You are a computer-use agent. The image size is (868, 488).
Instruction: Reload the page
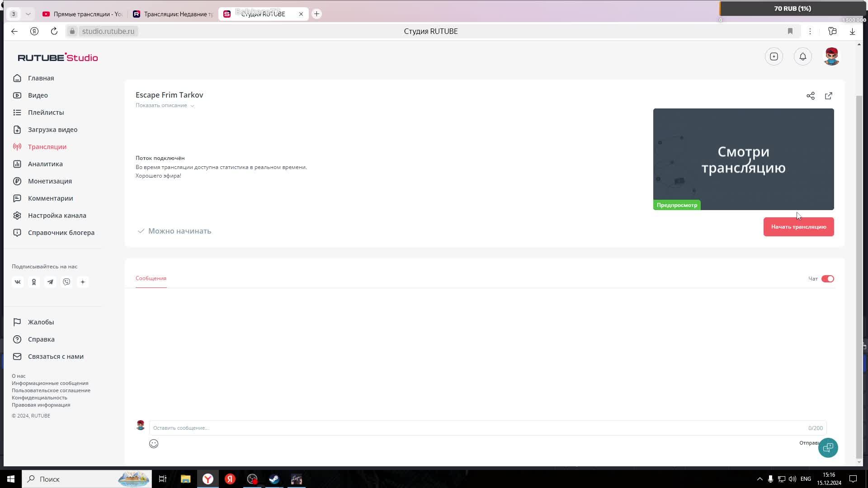[54, 31]
